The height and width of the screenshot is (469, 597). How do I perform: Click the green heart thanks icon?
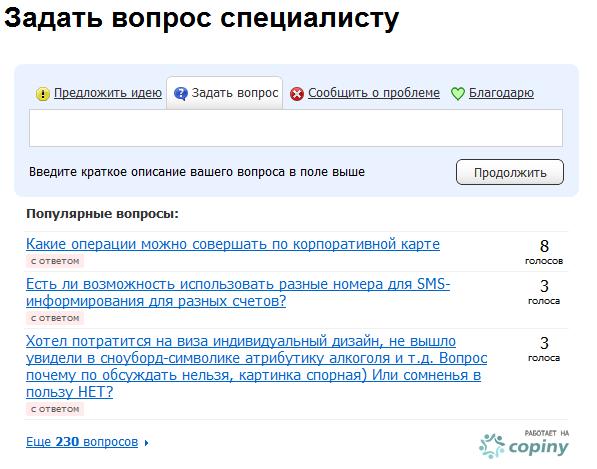click(x=458, y=94)
